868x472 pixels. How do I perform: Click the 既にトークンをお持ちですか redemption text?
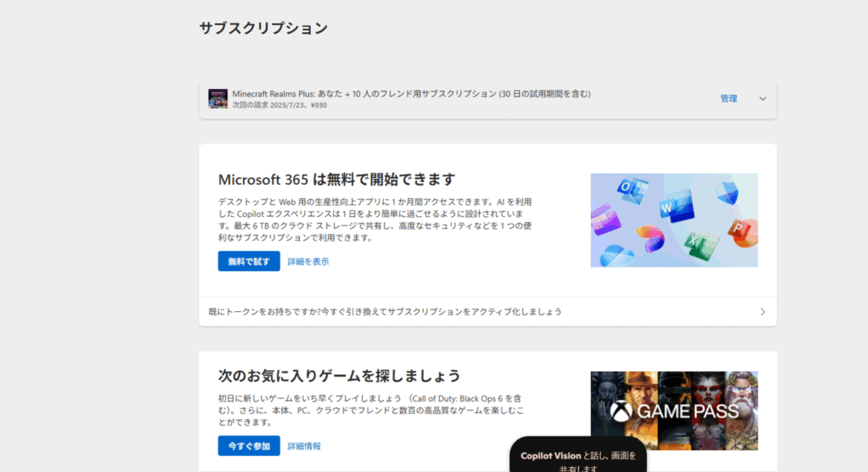(385, 312)
